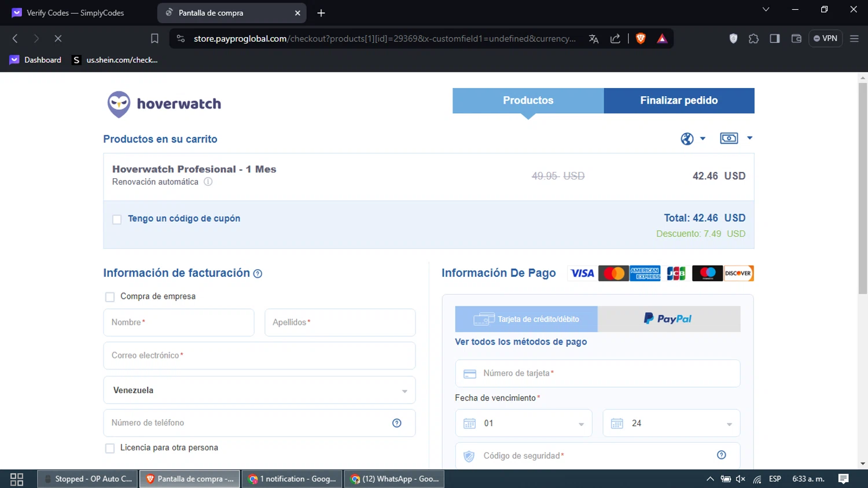
Task: Open the expiry year 24 dropdown
Action: pos(671,423)
